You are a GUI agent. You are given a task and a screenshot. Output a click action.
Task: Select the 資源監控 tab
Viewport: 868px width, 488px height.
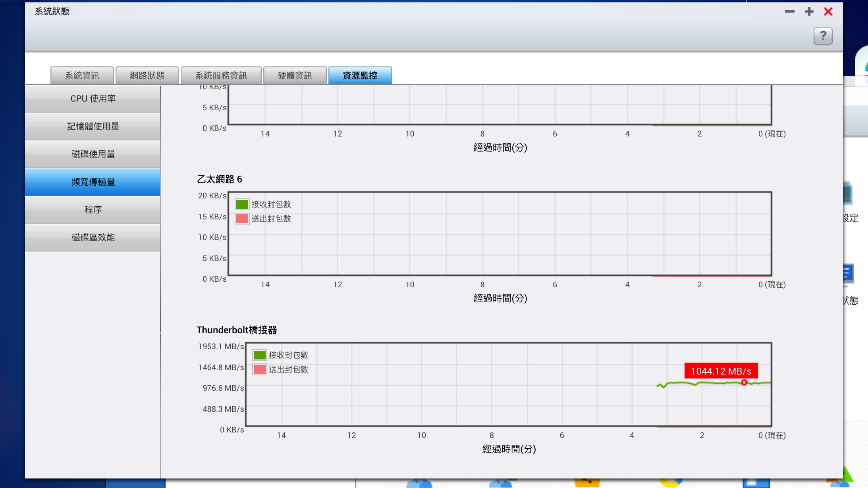tap(360, 75)
